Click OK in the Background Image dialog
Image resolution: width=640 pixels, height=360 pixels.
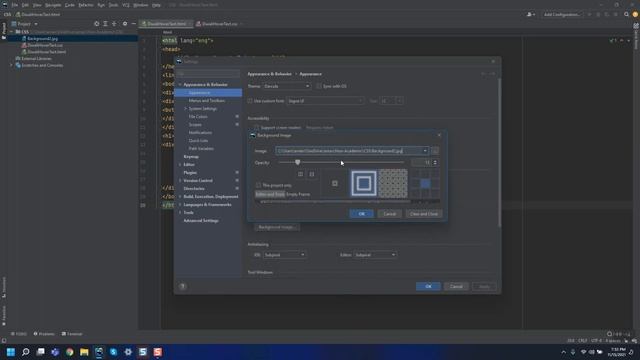(x=362, y=214)
